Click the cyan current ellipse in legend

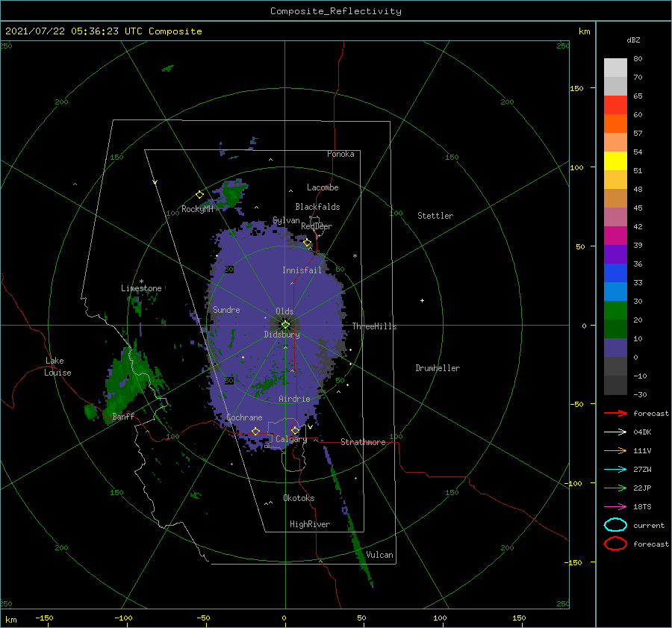click(615, 525)
